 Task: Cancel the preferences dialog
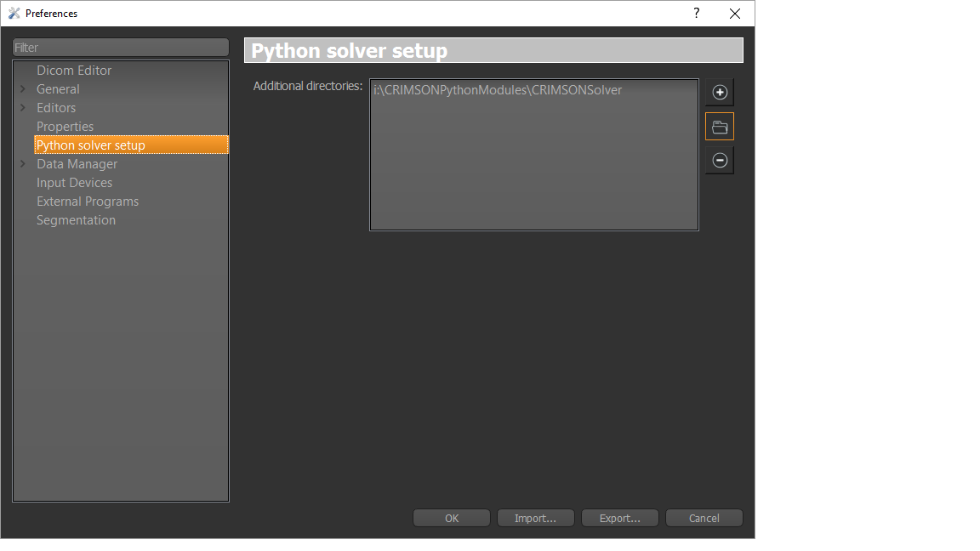click(x=704, y=518)
